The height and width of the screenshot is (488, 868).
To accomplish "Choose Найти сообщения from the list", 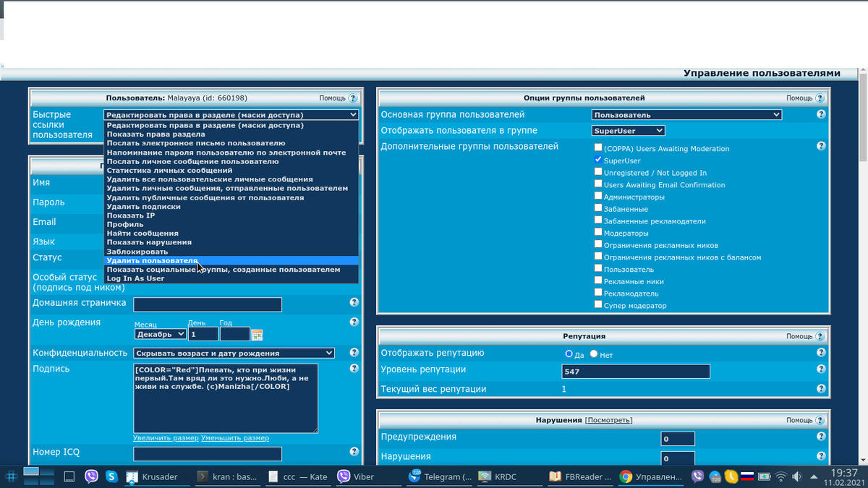I will (231, 234).
